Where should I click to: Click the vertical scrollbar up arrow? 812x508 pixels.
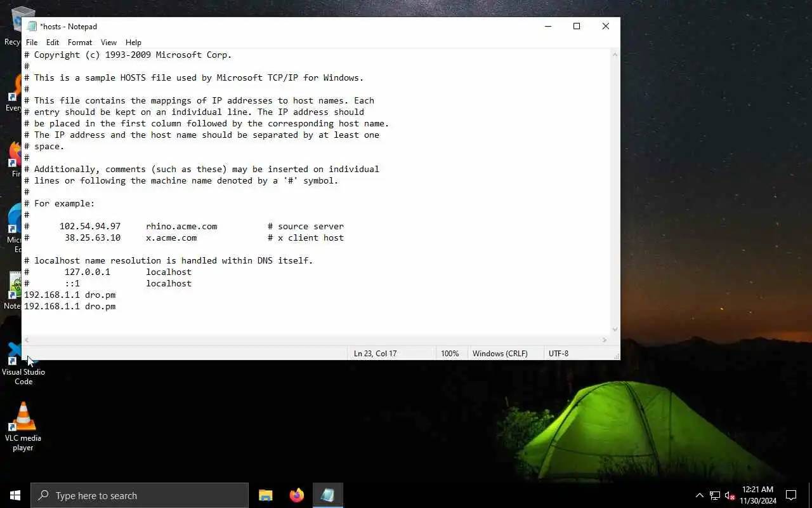pyautogui.click(x=615, y=55)
